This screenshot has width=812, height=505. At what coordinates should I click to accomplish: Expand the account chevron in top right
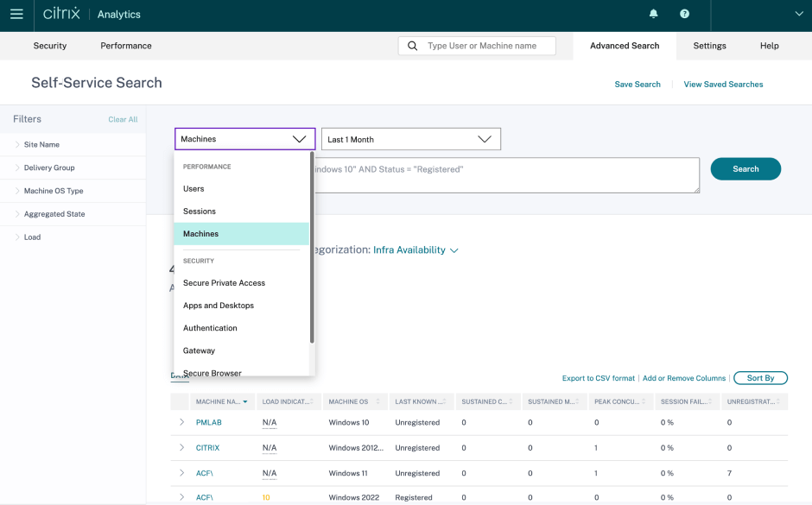click(x=799, y=15)
